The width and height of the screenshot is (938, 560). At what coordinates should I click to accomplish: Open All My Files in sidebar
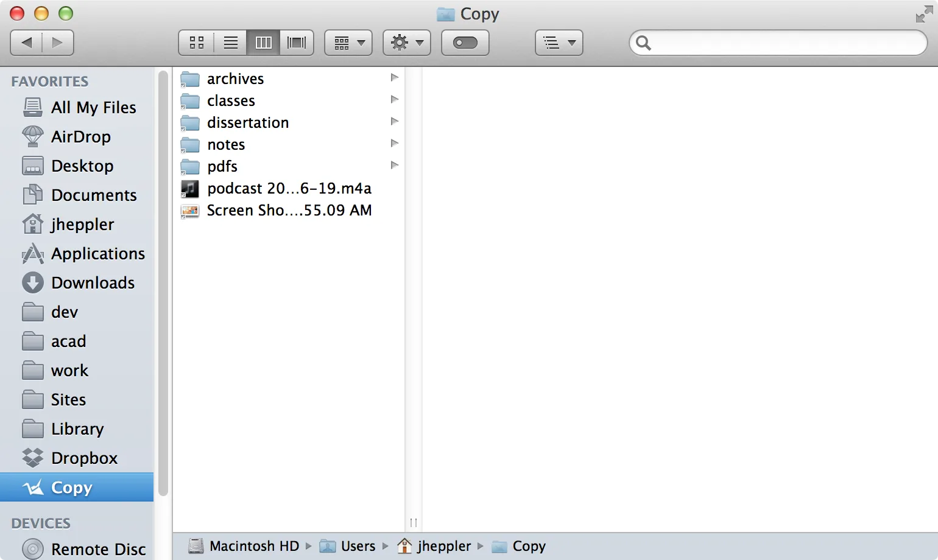[x=77, y=107]
